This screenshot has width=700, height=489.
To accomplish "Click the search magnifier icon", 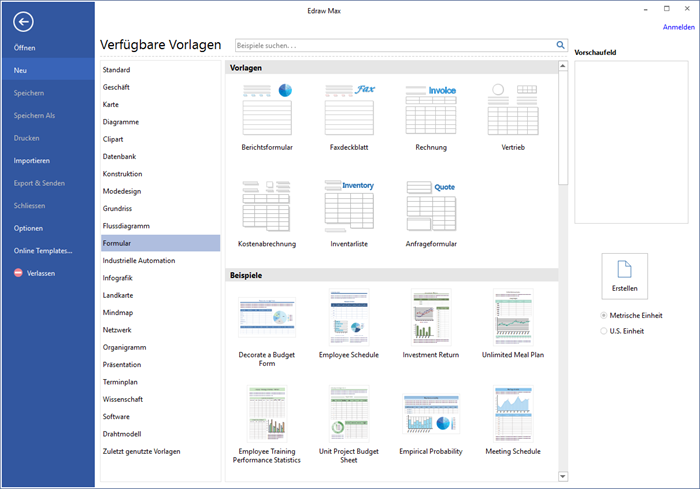I will [x=560, y=45].
